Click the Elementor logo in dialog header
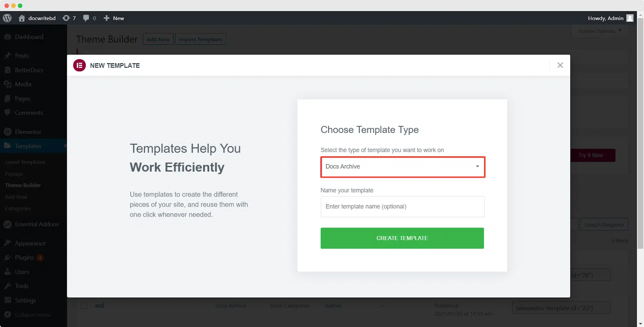Screen dimensions: 644x327 click(x=79, y=65)
